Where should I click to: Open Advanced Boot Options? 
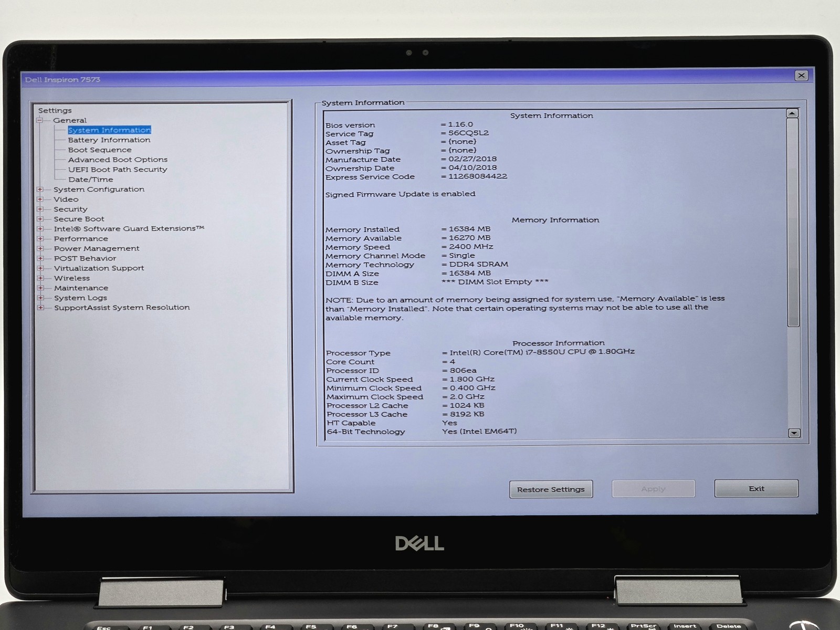(x=118, y=160)
